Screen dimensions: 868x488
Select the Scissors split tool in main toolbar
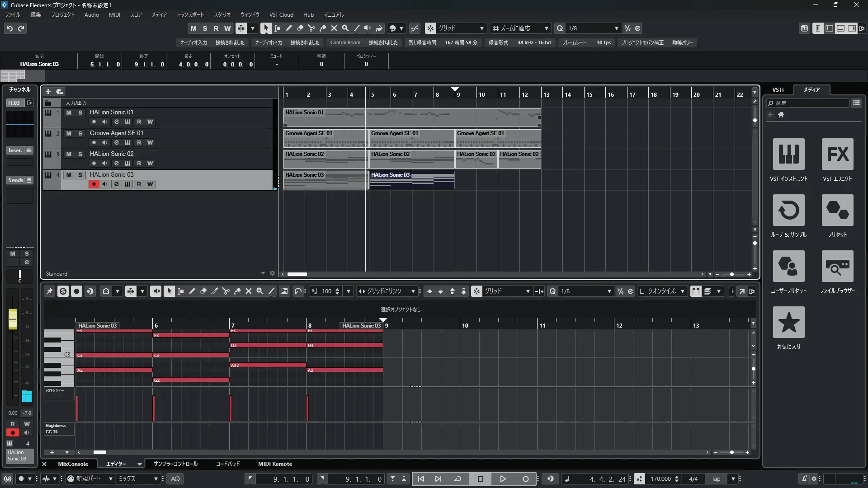311,28
